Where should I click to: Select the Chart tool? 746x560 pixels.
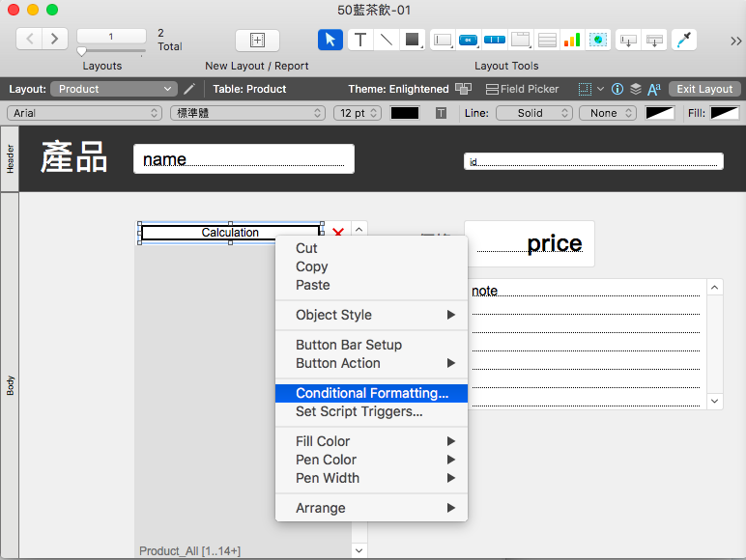click(572, 40)
